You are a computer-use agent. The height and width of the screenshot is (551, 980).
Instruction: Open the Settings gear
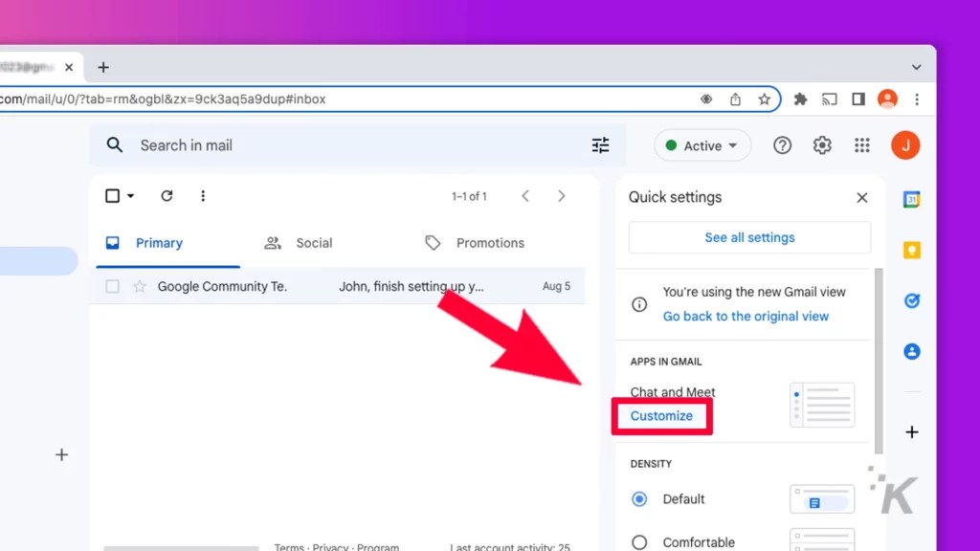pos(821,145)
